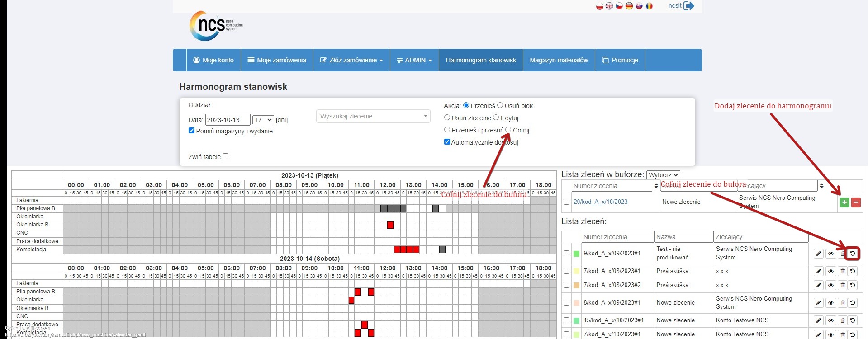Select the British flag language icon
This screenshot has height=339, width=868.
pyautogui.click(x=609, y=6)
